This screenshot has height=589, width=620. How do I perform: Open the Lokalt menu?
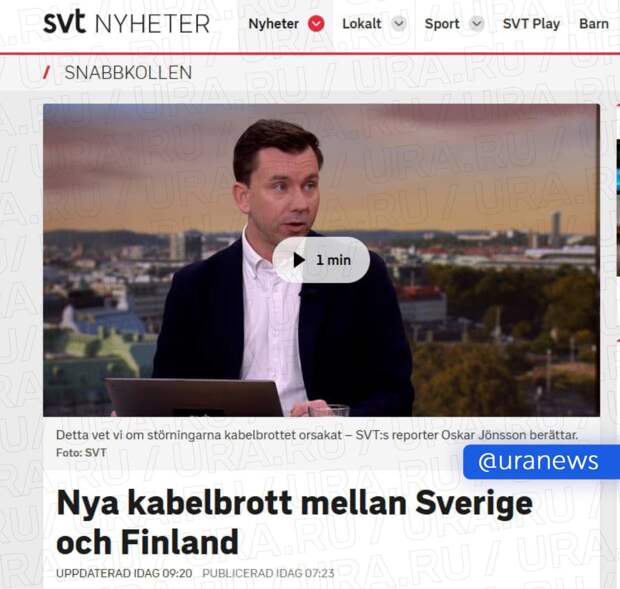point(362,24)
